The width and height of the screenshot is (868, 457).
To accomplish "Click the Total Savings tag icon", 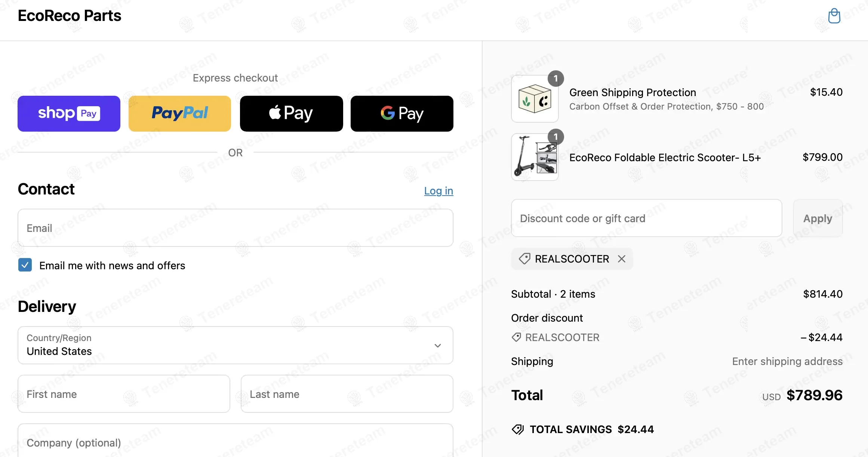I will click(518, 429).
